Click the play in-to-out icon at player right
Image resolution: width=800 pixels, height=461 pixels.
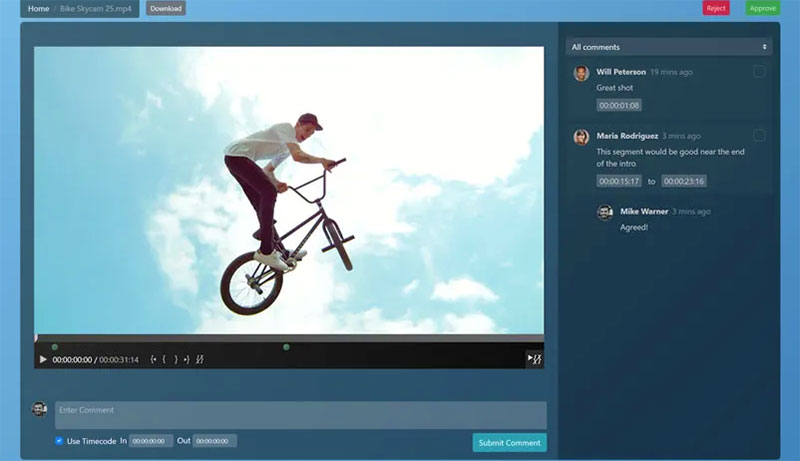pos(534,359)
